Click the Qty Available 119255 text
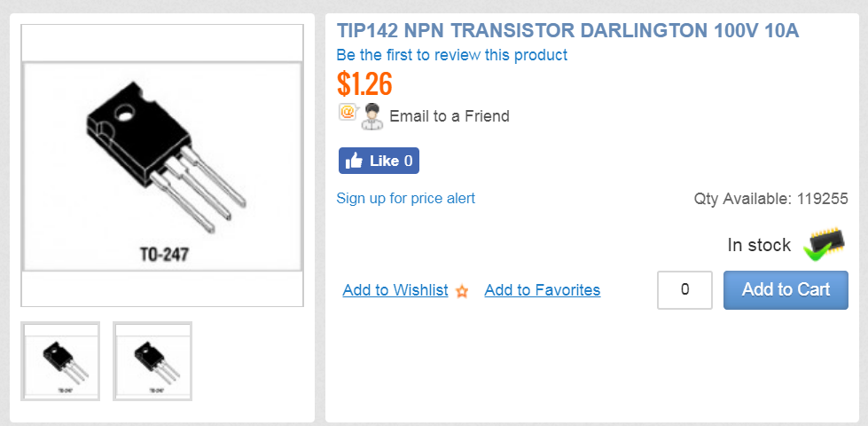The image size is (868, 426). pyautogui.click(x=770, y=199)
